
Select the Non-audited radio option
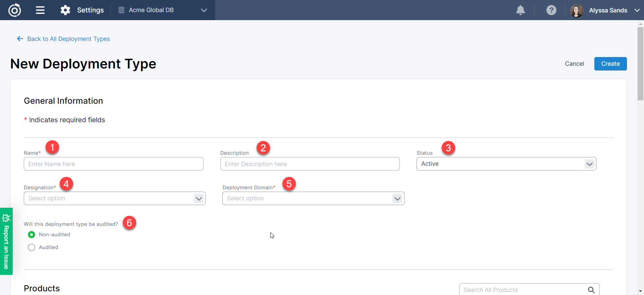32,235
